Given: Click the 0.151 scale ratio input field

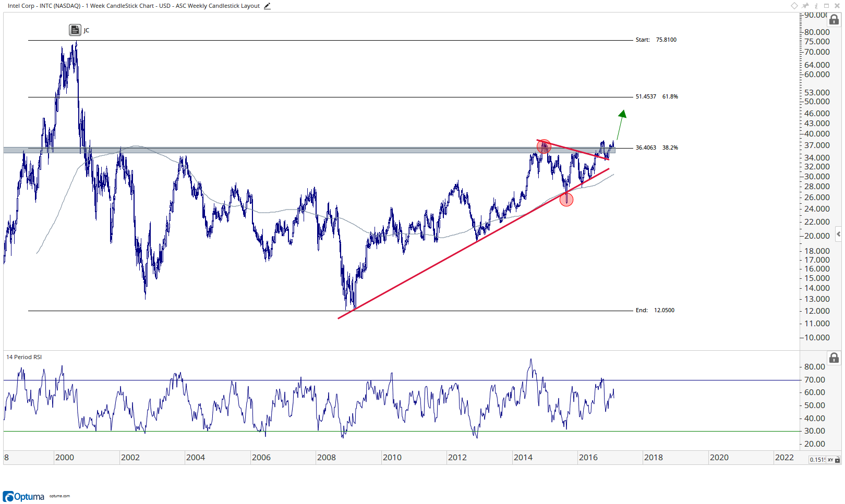Looking at the screenshot, I should pyautogui.click(x=817, y=460).
